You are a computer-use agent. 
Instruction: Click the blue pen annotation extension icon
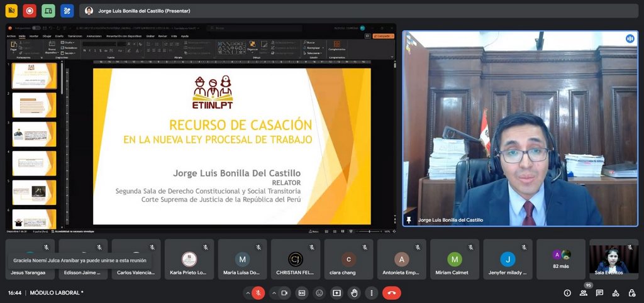[x=67, y=11]
